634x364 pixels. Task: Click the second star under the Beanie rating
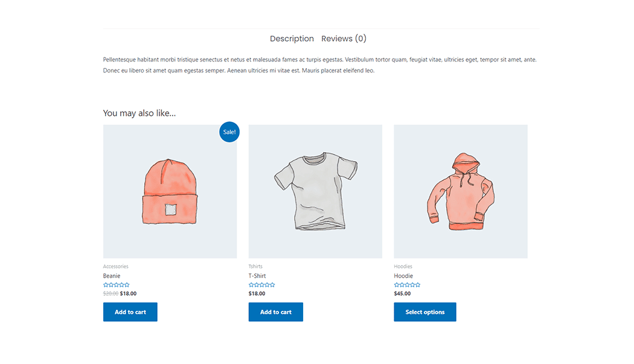click(x=111, y=284)
